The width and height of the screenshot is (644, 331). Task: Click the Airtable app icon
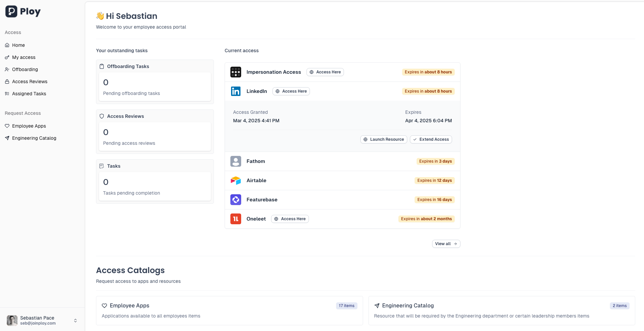click(235, 180)
